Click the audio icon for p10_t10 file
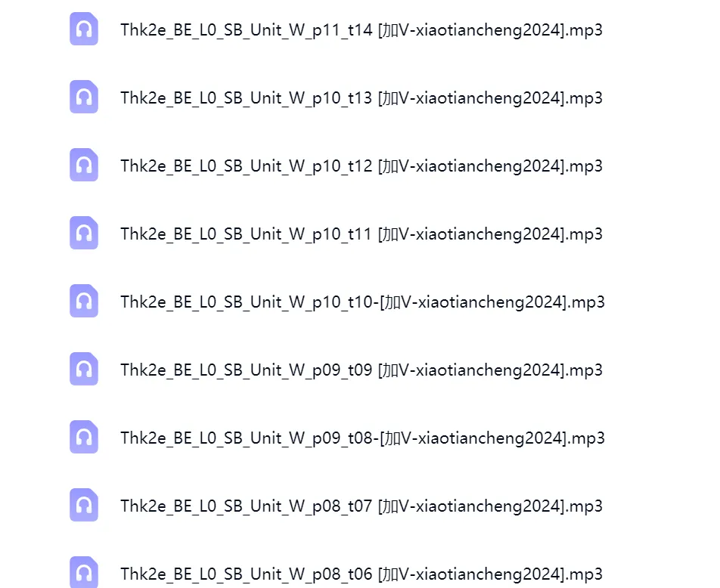The image size is (720, 588). [83, 301]
